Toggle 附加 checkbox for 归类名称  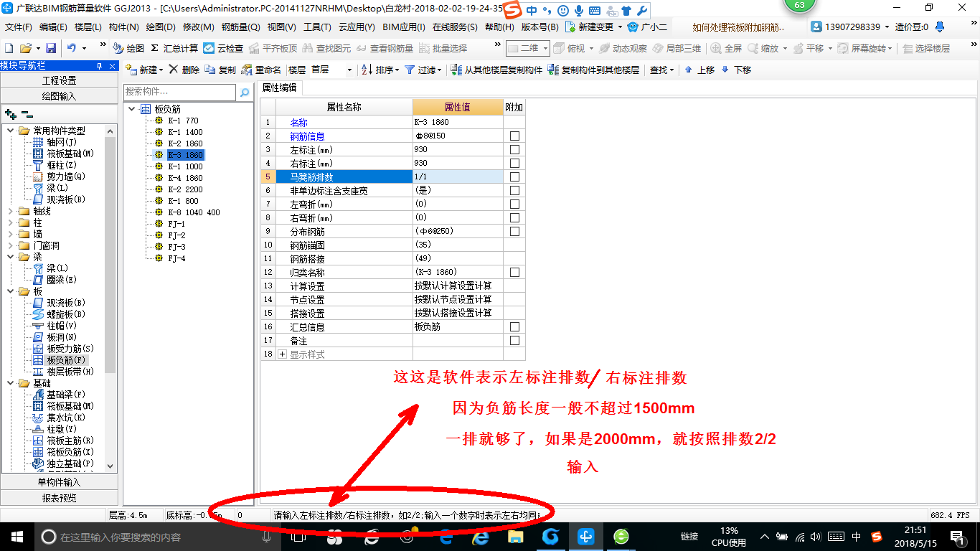point(514,273)
